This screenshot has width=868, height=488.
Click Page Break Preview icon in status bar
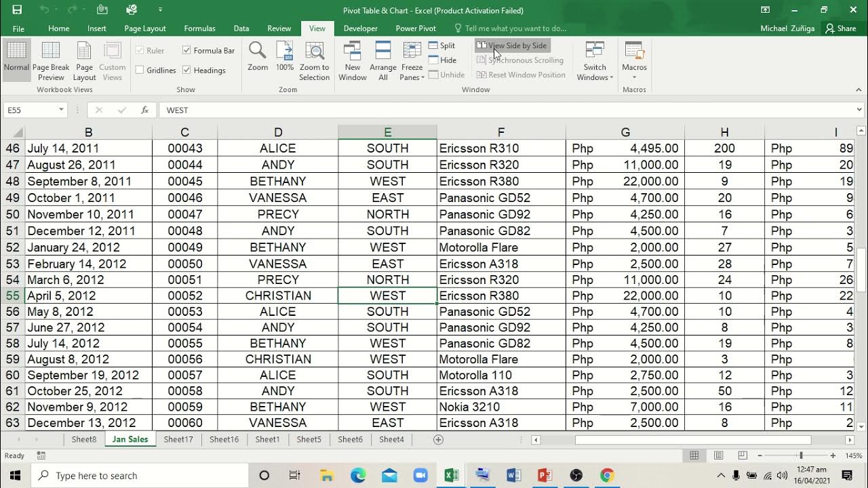(x=743, y=455)
